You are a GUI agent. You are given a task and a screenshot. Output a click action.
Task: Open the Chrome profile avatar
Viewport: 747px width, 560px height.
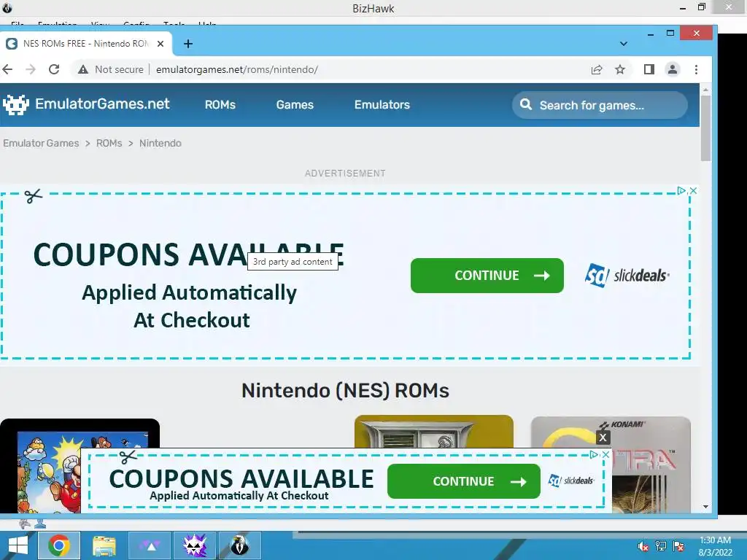click(672, 69)
